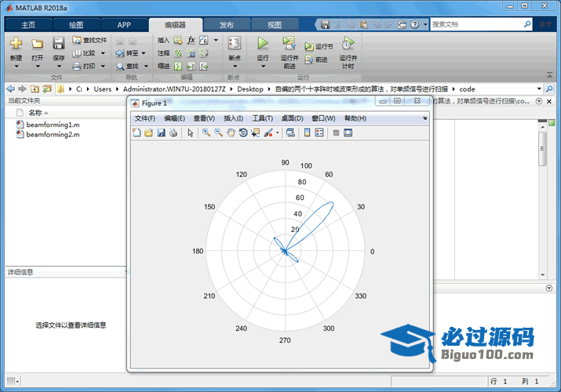Switch to the 绘图 (Plots) ribbon tab

pyautogui.click(x=76, y=24)
